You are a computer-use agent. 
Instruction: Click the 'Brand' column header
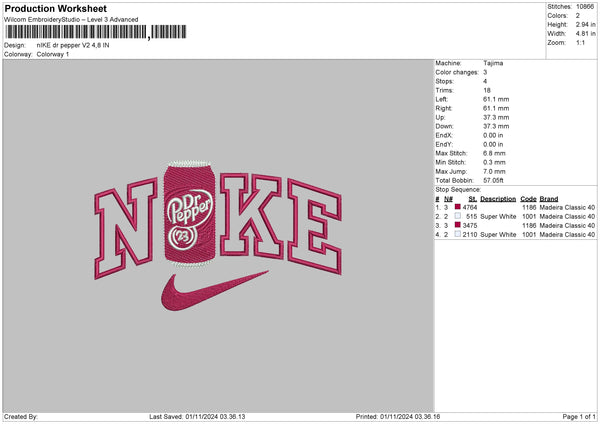[x=549, y=199]
